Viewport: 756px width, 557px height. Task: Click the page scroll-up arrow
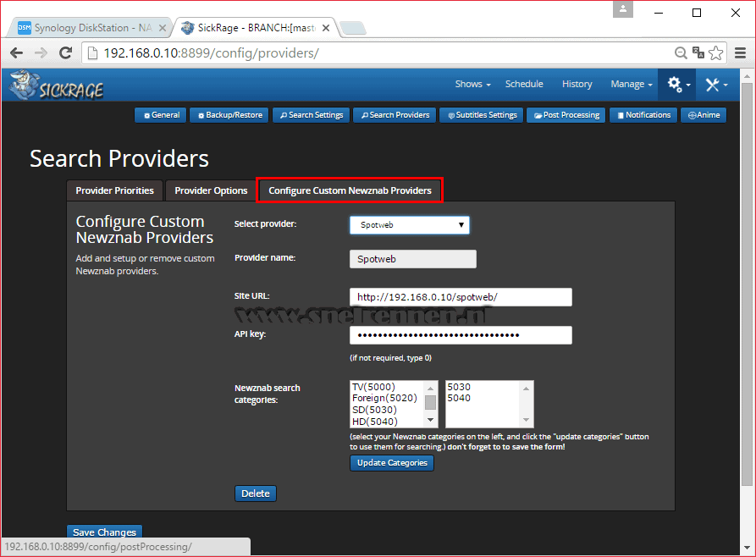click(x=747, y=75)
